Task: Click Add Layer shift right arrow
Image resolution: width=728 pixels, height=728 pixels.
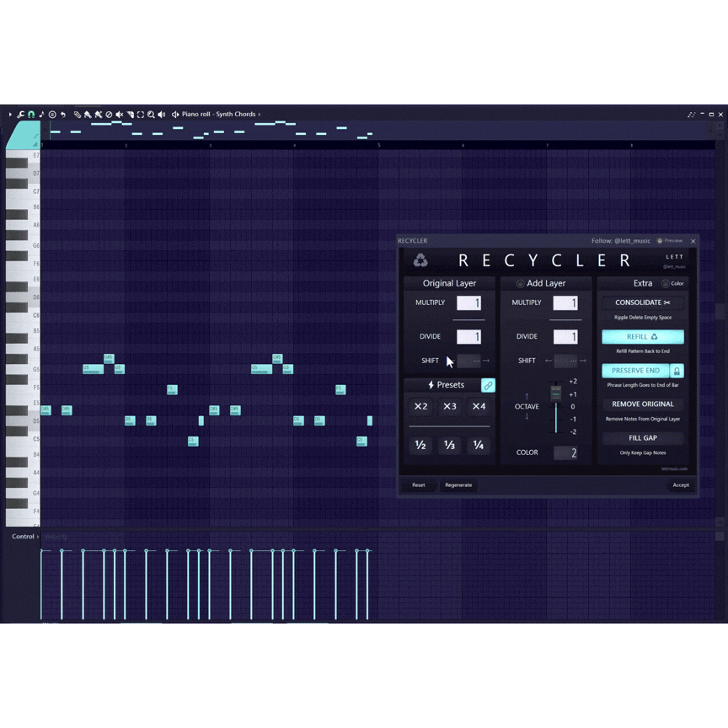Action: pos(583,361)
